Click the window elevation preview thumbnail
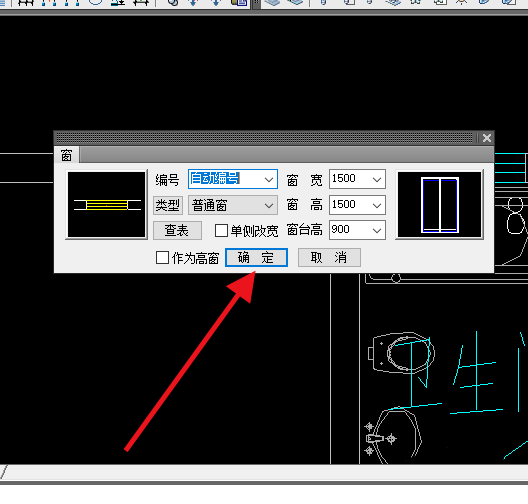The image size is (528, 504). [439, 205]
